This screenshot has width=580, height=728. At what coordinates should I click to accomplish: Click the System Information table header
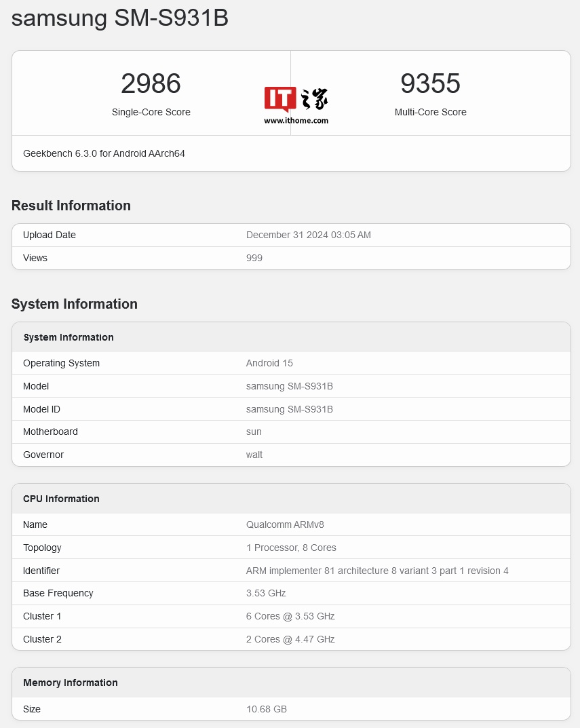coord(291,337)
